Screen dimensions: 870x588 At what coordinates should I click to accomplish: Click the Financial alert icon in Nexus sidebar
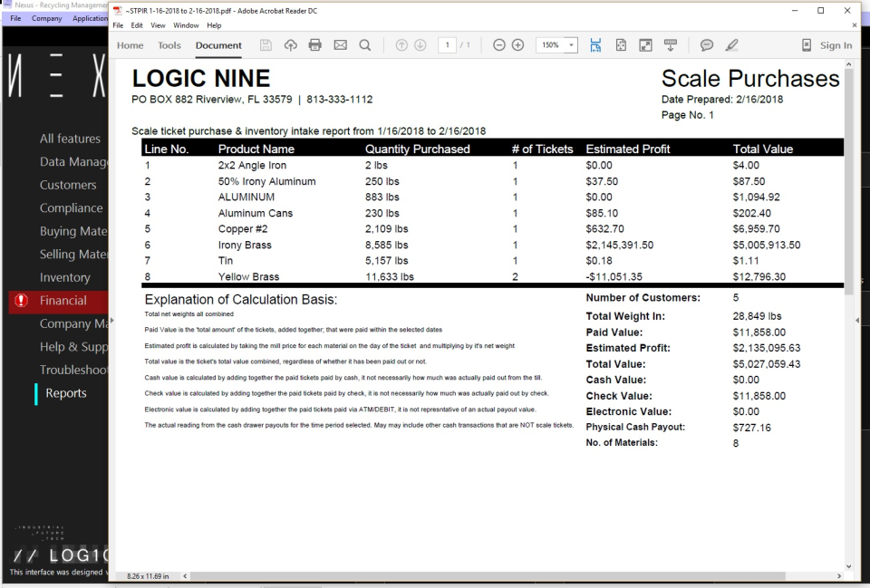(22, 301)
